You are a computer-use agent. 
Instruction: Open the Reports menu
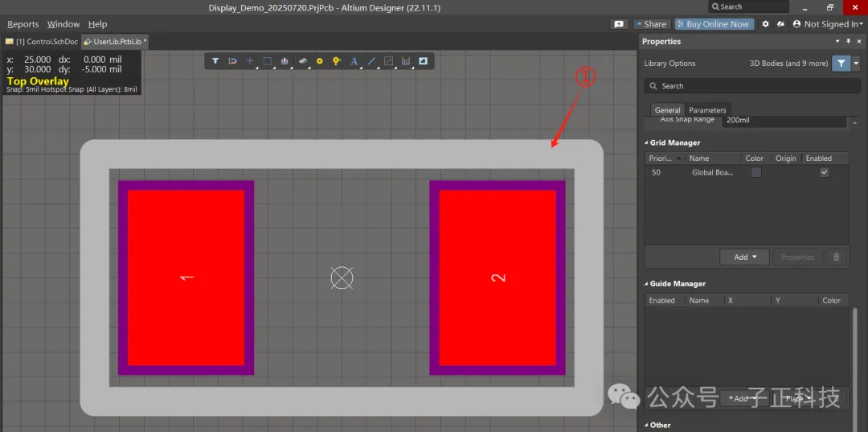point(23,24)
